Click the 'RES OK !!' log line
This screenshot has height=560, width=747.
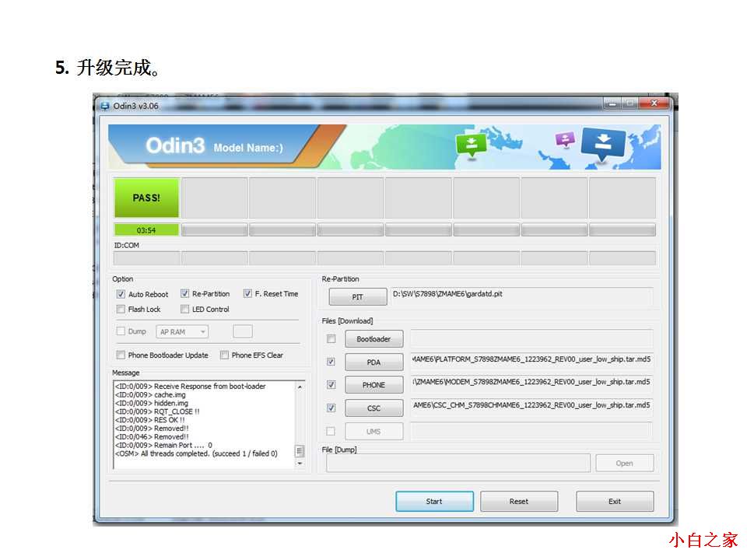click(x=149, y=420)
